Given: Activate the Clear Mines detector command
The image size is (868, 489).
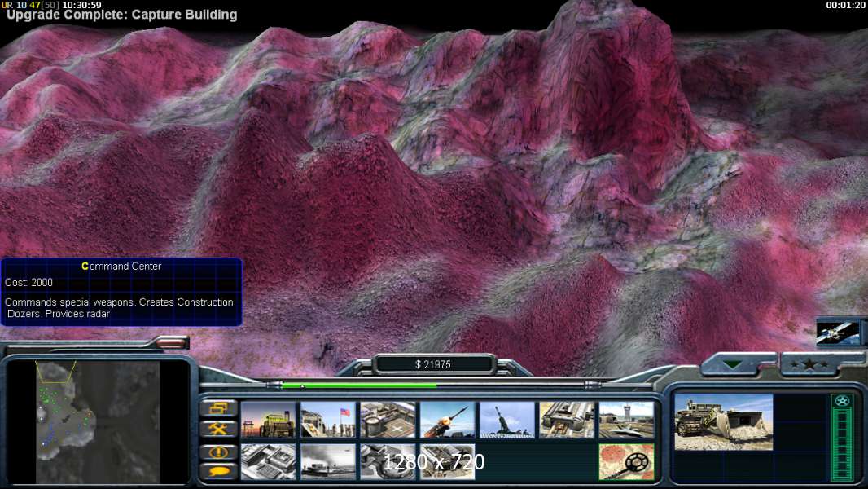Looking at the screenshot, I should pos(627,461).
